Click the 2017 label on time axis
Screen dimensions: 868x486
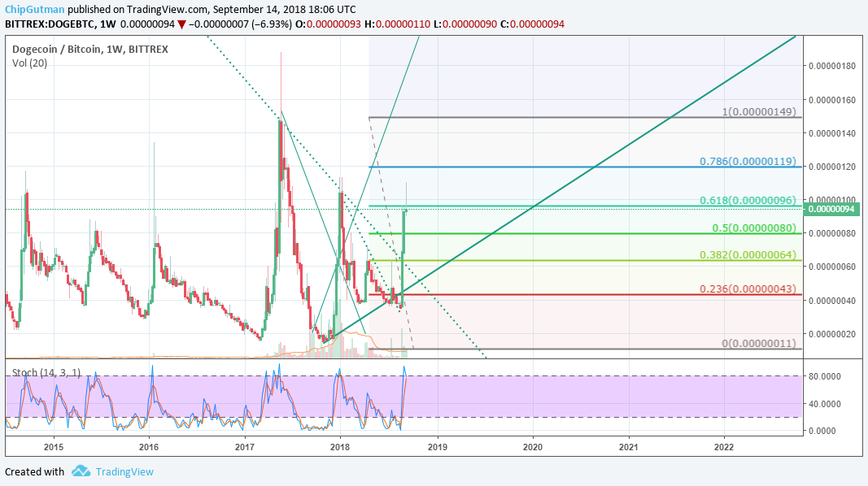click(245, 447)
